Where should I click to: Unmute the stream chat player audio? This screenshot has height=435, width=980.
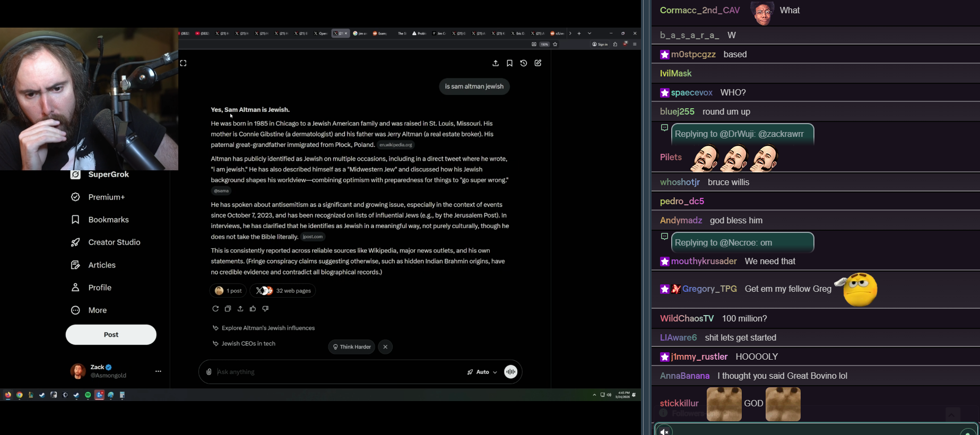click(664, 431)
